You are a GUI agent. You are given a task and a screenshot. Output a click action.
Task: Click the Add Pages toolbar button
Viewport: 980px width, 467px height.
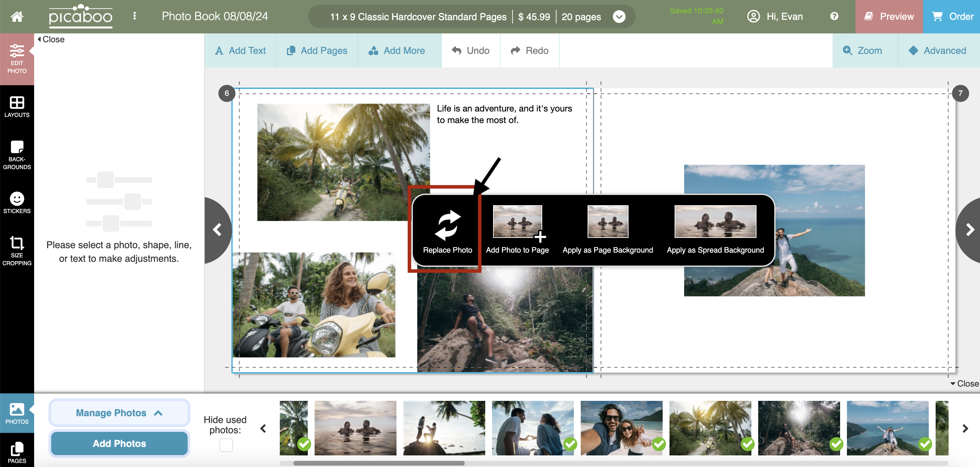point(317,50)
